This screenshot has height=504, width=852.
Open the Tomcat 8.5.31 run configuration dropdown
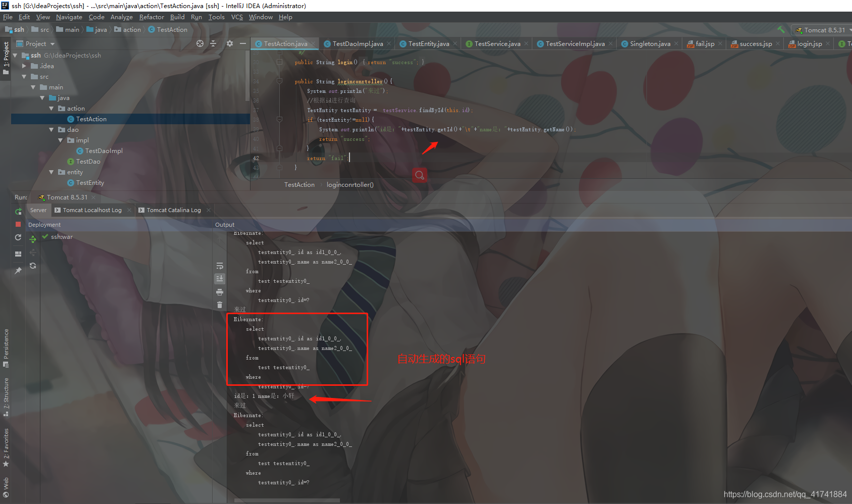pyautogui.click(x=822, y=30)
